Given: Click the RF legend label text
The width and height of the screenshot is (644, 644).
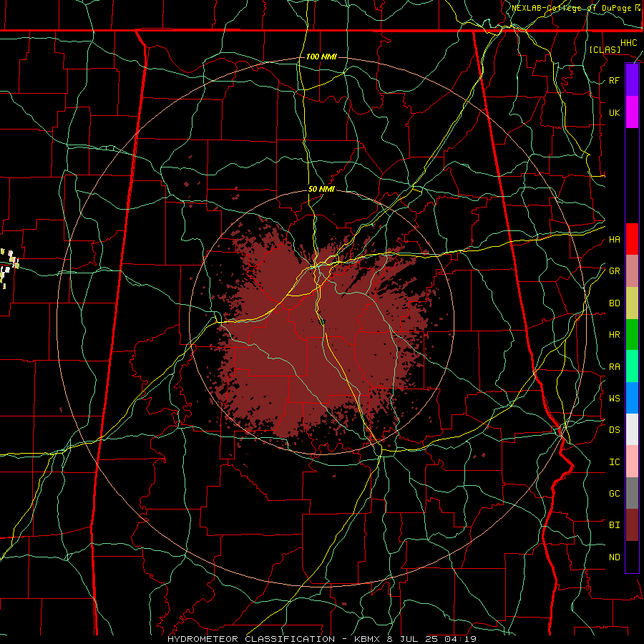Looking at the screenshot, I should pos(614,80).
